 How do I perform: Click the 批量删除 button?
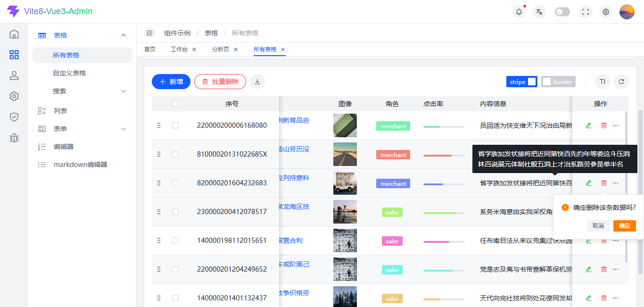(220, 82)
